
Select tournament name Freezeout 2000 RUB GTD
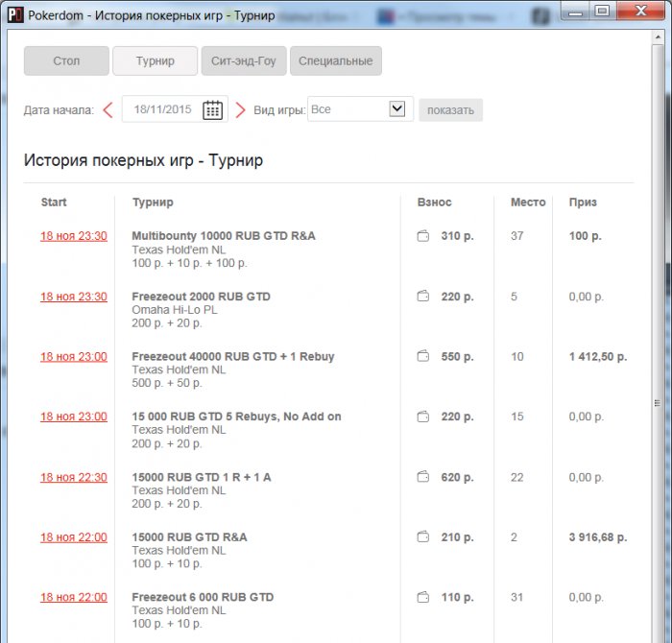tap(201, 297)
